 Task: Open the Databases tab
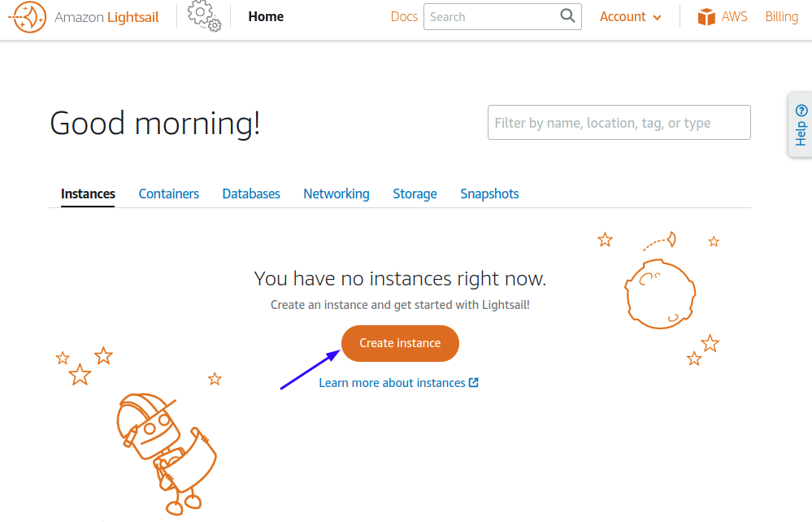click(x=251, y=194)
